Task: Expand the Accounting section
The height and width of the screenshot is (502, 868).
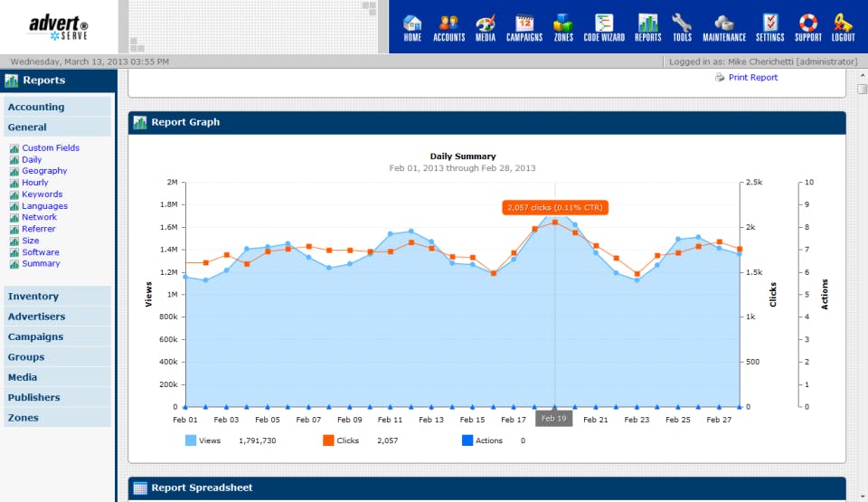Action: 58,107
